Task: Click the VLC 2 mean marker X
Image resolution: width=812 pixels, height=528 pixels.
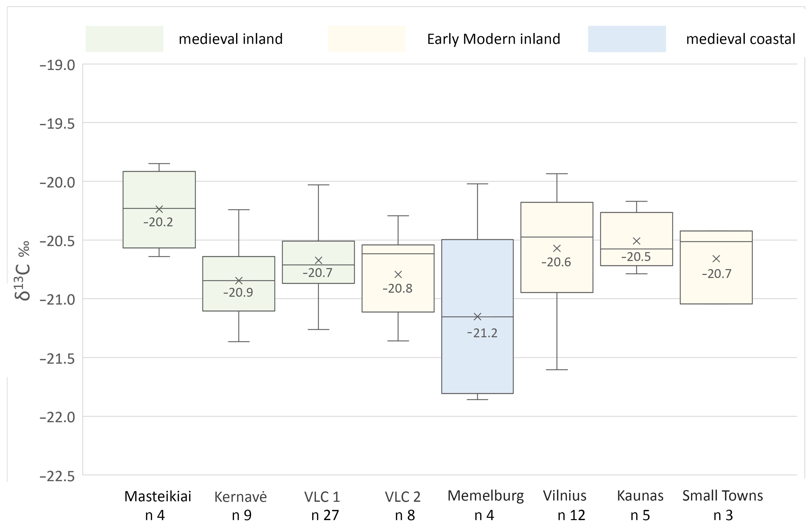Action: coord(398,274)
